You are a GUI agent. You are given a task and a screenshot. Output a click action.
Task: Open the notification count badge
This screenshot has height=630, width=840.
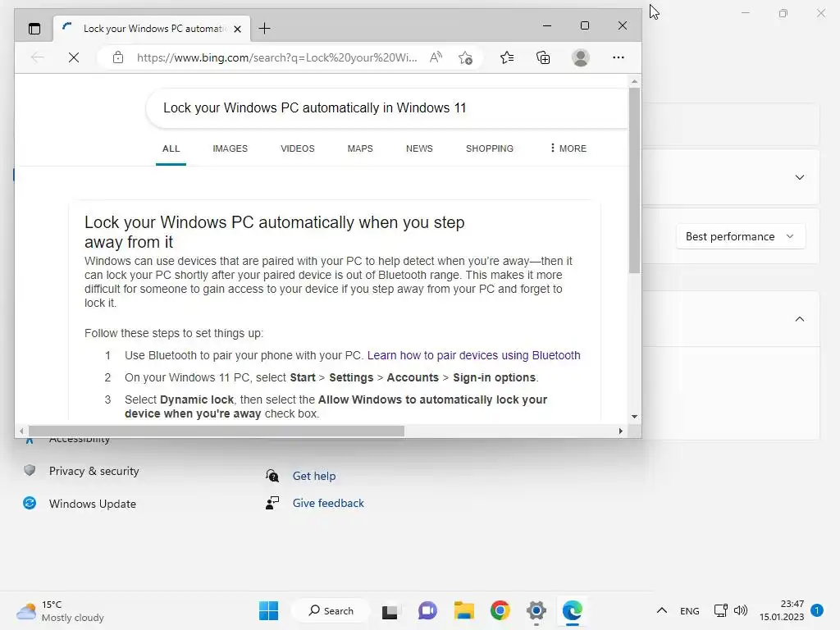(817, 610)
